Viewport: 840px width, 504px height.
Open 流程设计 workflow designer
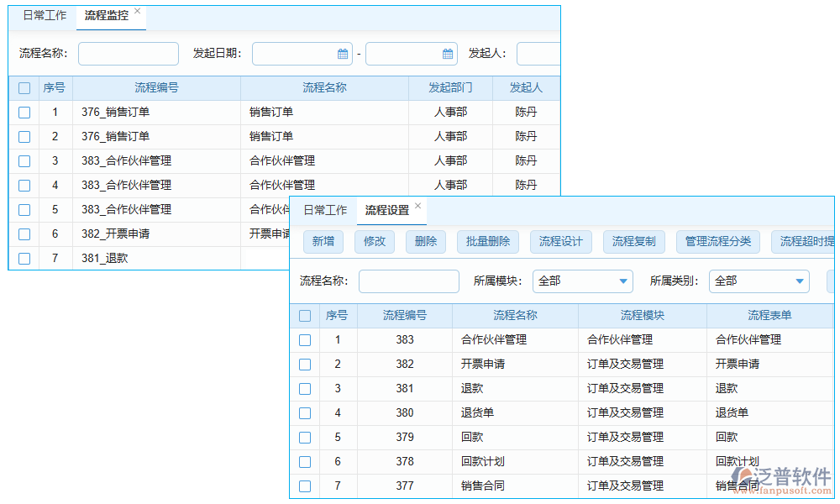[560, 241]
